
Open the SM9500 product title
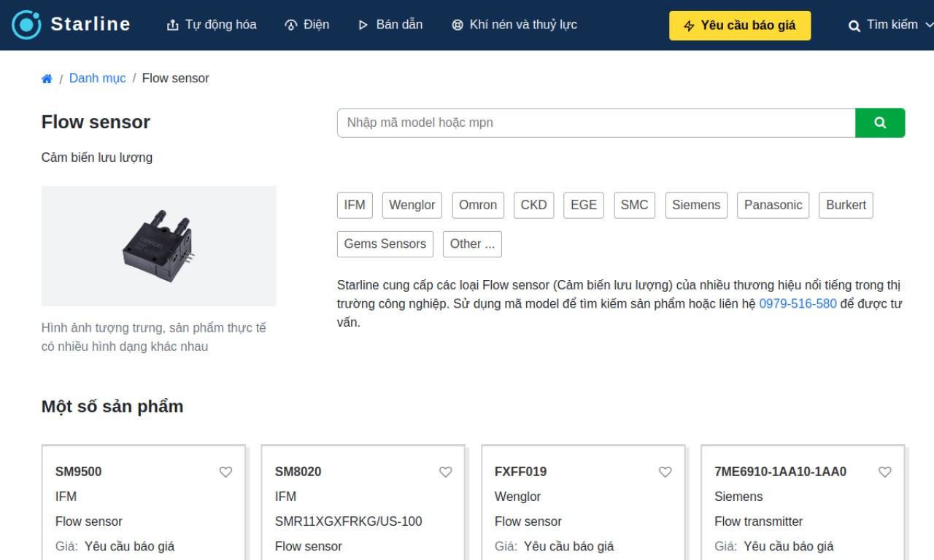point(78,472)
